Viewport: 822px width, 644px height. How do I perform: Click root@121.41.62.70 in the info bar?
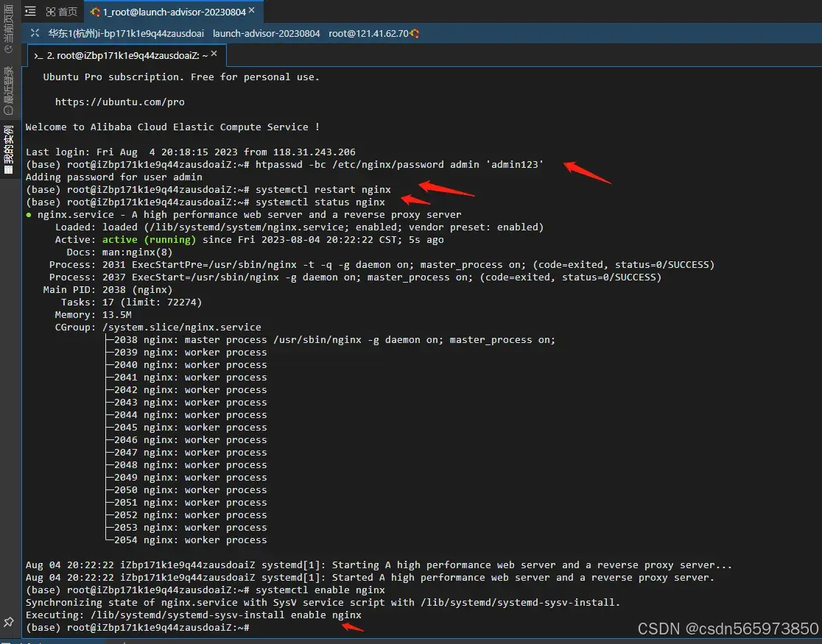click(x=368, y=33)
